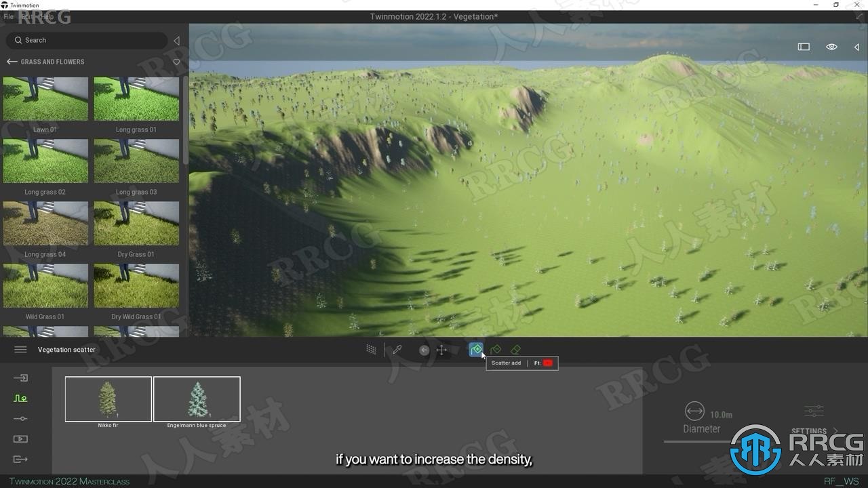Click the GRASS AND FLOWERS category title
Viewport: 868px width, 488px height.
coord(52,62)
